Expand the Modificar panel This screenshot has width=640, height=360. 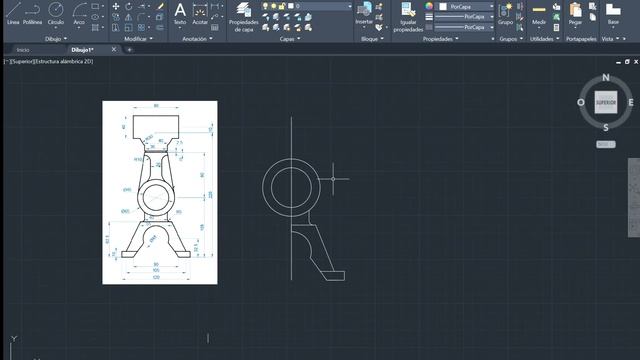[x=138, y=39]
